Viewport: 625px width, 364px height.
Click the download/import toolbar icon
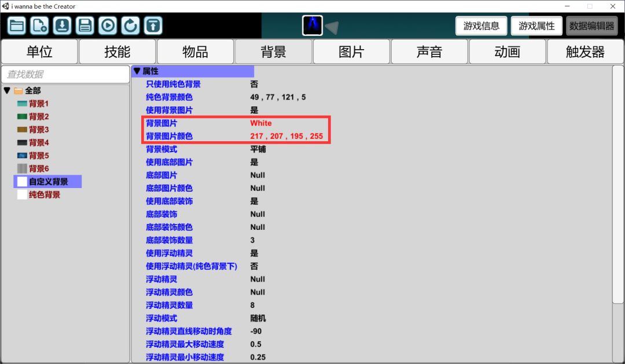tap(62, 25)
